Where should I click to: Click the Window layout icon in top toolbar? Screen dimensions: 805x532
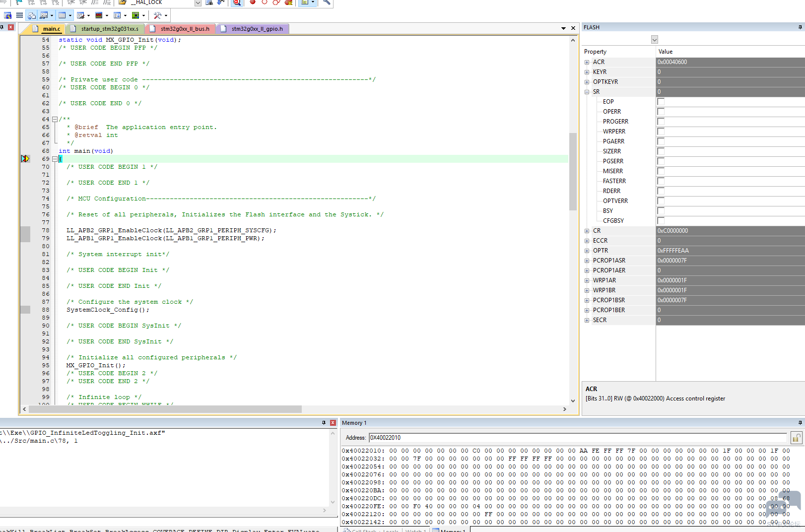click(x=305, y=2)
